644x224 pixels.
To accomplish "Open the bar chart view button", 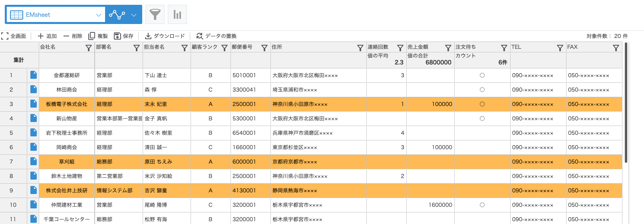I will pos(177,15).
